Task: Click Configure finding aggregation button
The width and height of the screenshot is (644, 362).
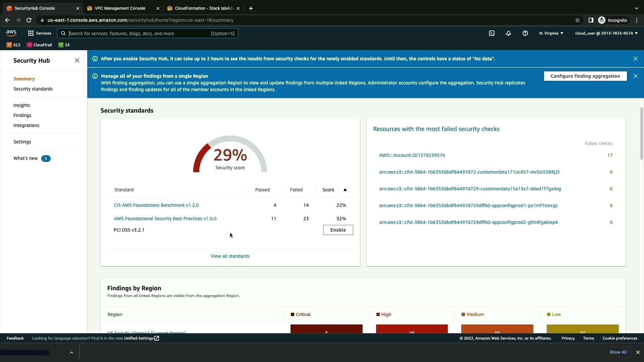Action: (585, 76)
